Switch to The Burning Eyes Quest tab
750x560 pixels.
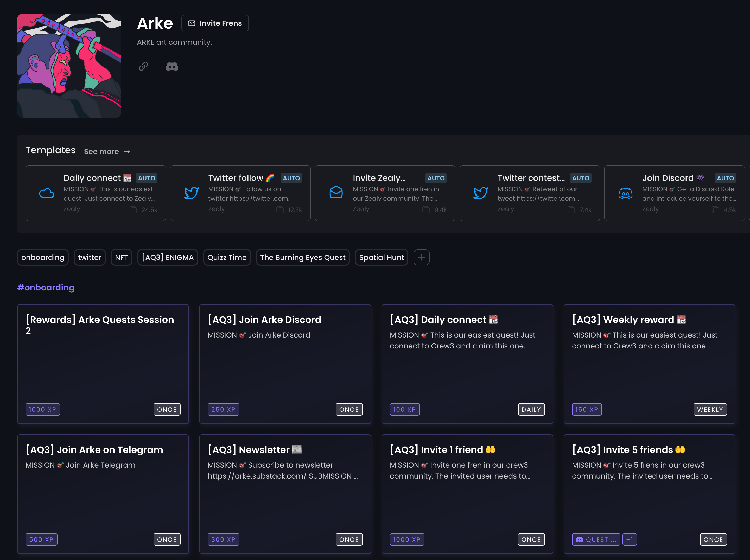(x=303, y=257)
